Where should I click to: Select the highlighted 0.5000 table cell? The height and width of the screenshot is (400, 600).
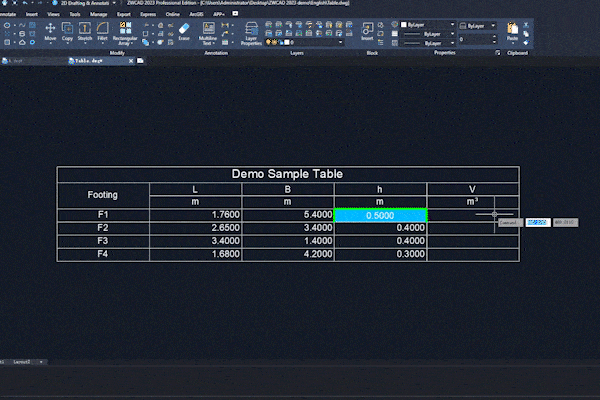(380, 216)
